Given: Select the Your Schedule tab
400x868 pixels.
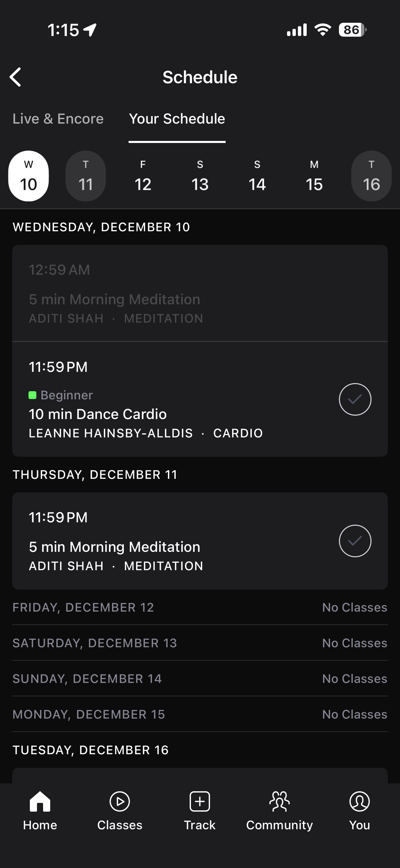Looking at the screenshot, I should click(x=177, y=119).
